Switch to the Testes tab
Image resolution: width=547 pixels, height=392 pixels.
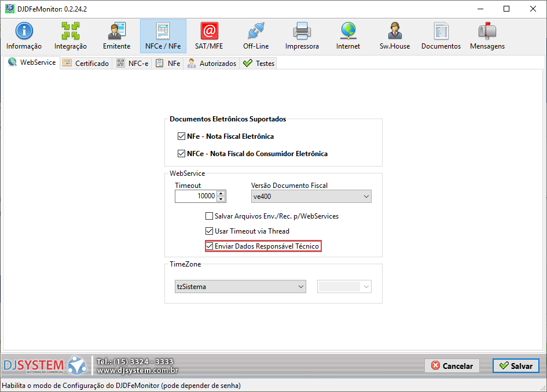(x=259, y=64)
